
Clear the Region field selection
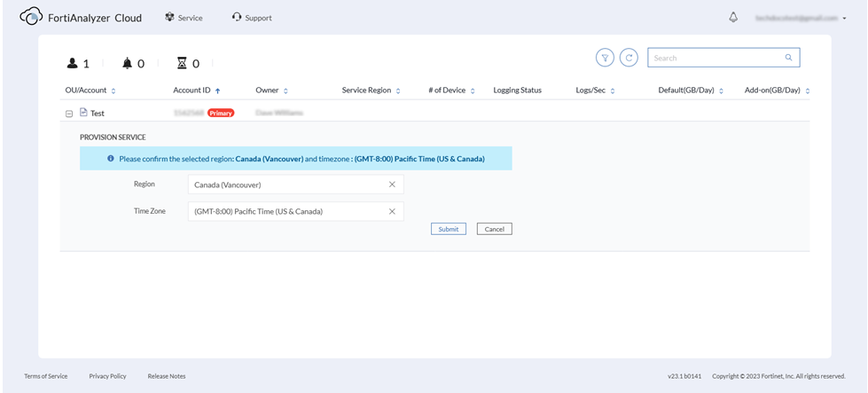tap(392, 185)
